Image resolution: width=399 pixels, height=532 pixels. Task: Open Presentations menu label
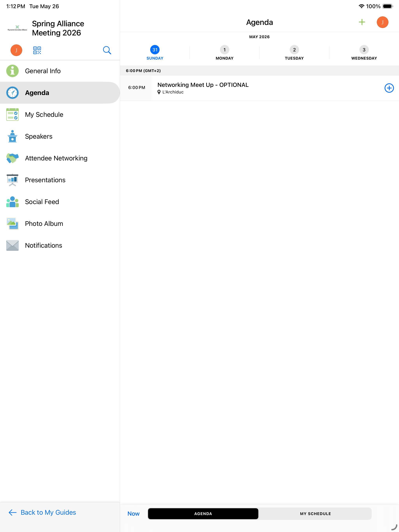[x=45, y=180]
